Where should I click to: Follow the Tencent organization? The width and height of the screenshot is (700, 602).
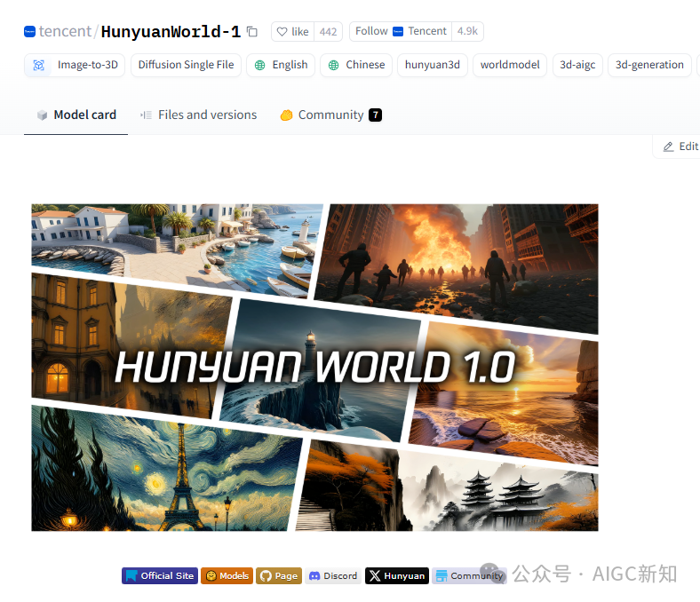coord(401,31)
